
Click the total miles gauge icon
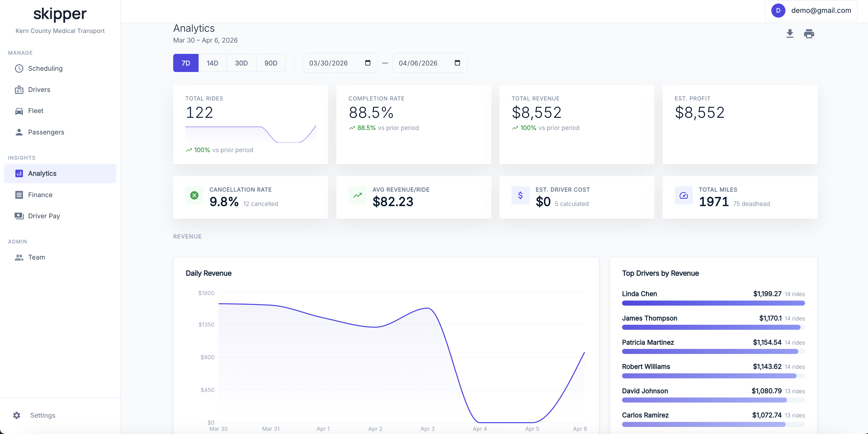684,195
